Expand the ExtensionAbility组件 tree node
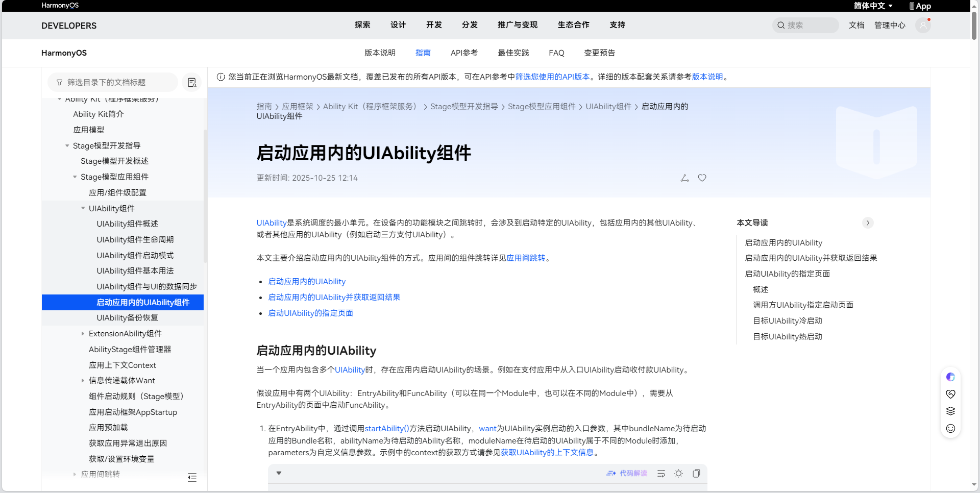 [x=83, y=334]
